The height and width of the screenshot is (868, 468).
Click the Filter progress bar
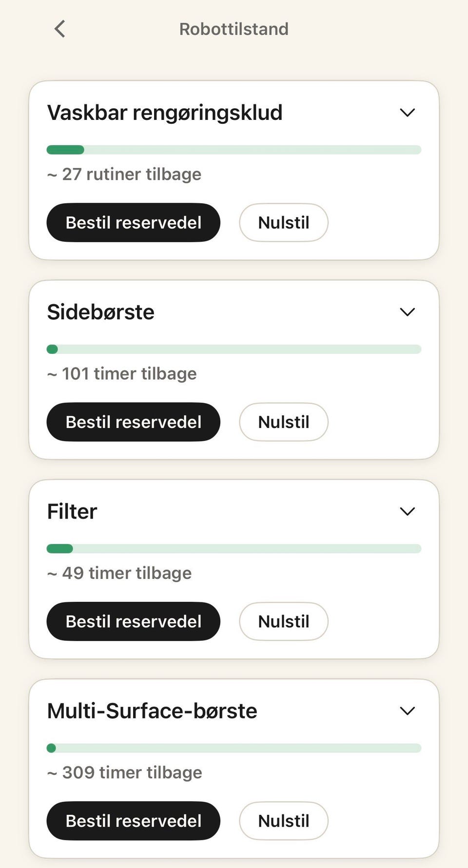pyautogui.click(x=234, y=549)
